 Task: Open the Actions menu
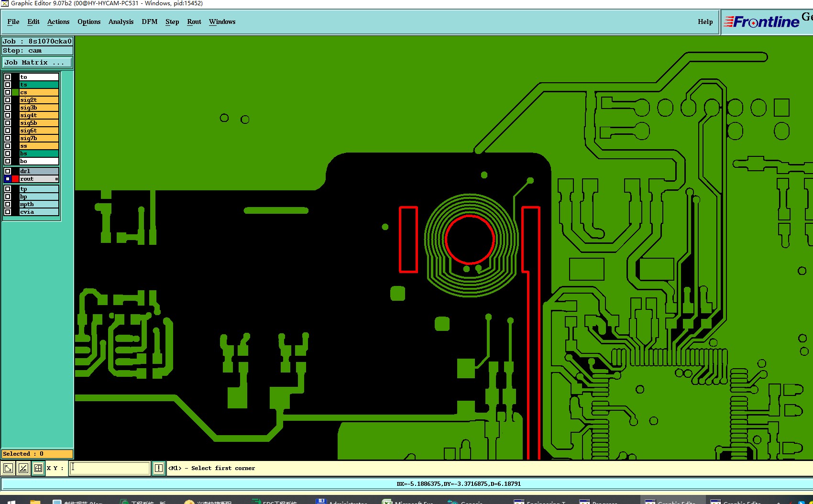58,22
